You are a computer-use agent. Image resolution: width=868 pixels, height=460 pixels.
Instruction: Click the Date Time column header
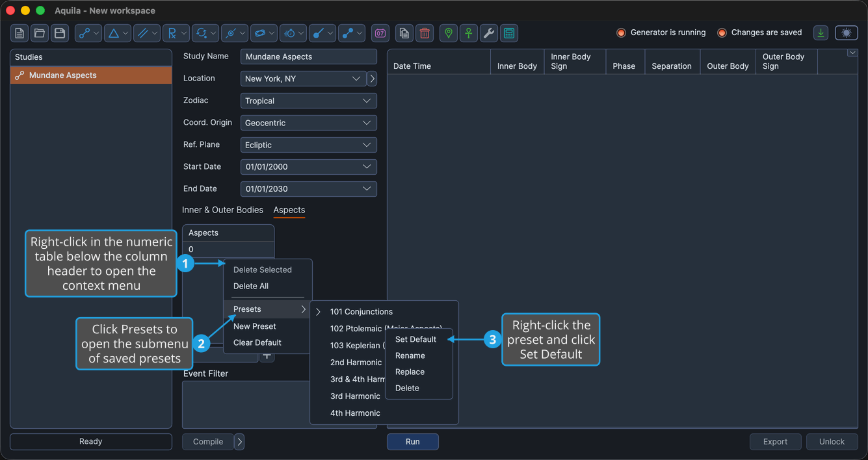439,62
